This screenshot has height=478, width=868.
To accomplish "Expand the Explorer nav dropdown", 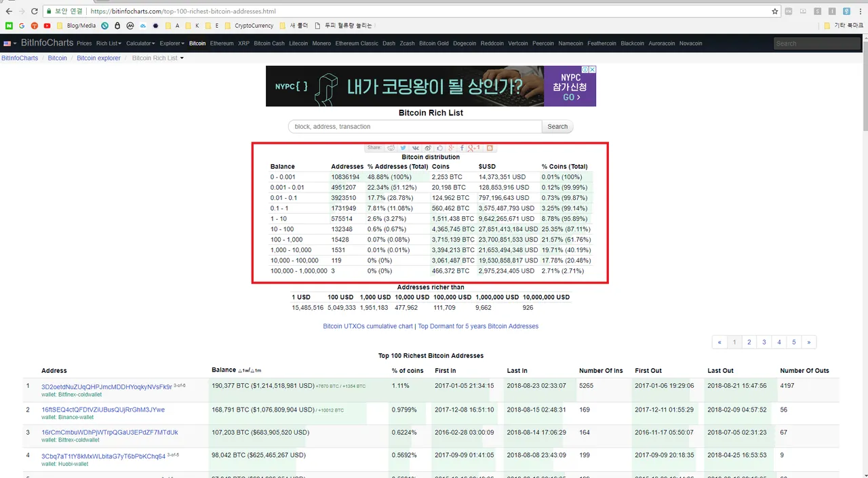I will click(x=172, y=43).
